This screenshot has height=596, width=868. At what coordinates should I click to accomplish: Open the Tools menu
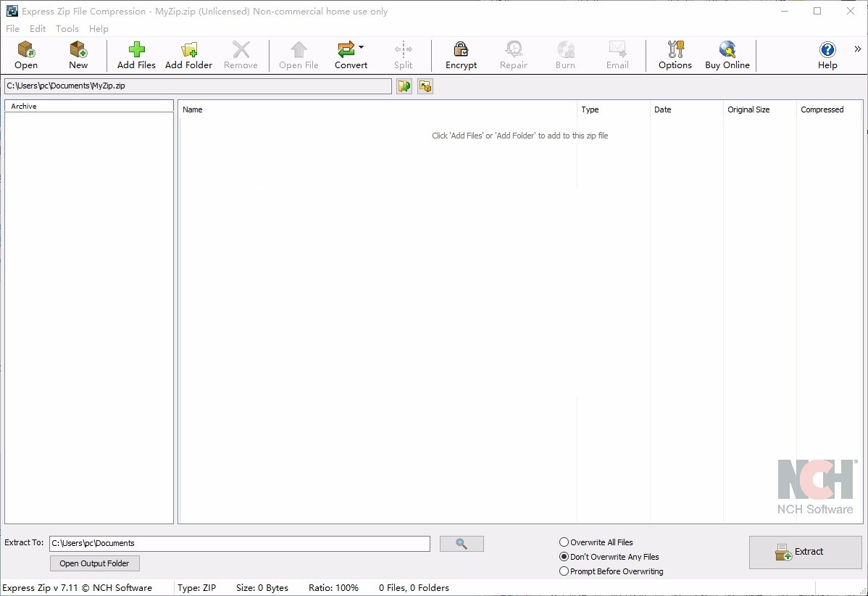pyautogui.click(x=67, y=28)
